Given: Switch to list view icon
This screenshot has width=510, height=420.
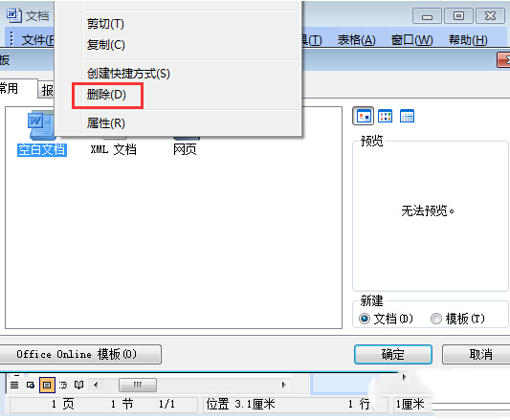Looking at the screenshot, I should coord(385,116).
